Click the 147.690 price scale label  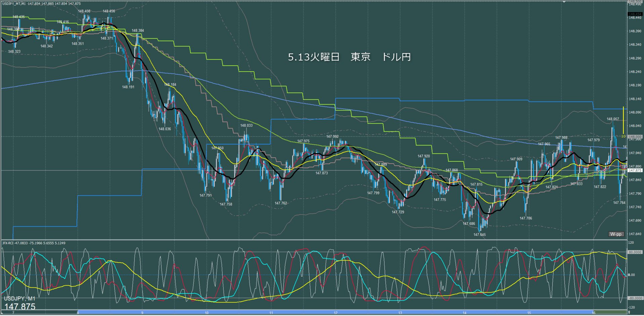635,221
